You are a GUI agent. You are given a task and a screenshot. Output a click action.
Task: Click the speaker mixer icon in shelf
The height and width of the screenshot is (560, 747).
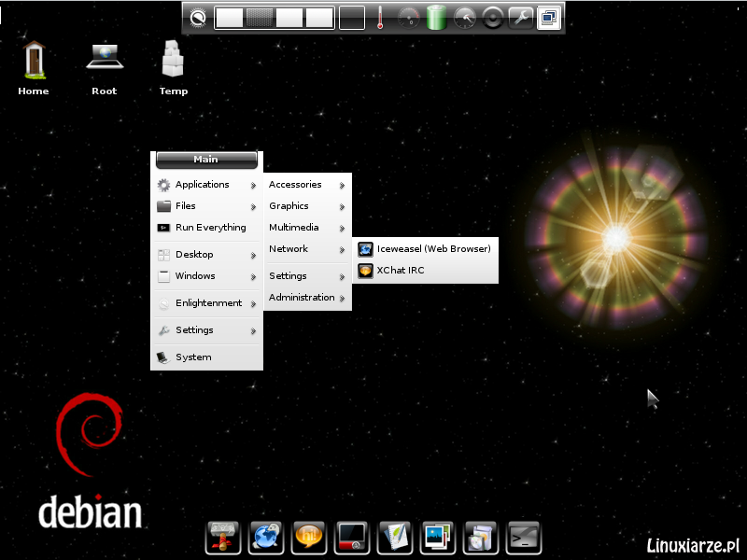click(x=492, y=18)
